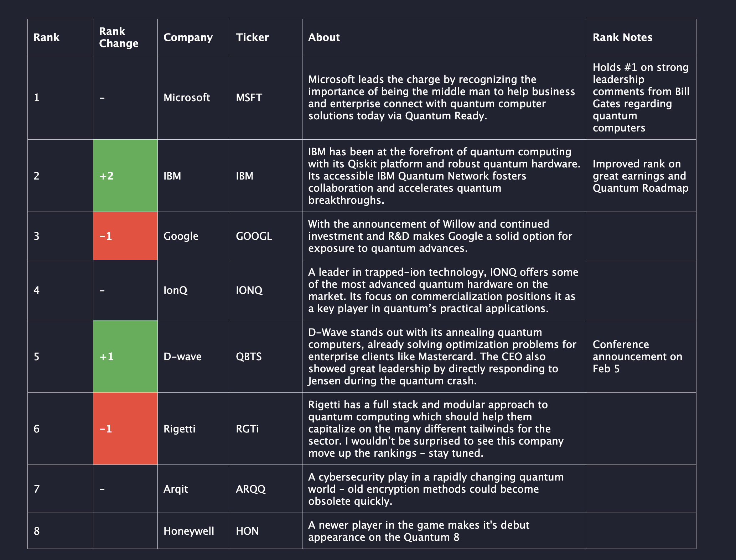The image size is (736, 560).
Task: Click the HON ticker cell
Action: point(247,531)
